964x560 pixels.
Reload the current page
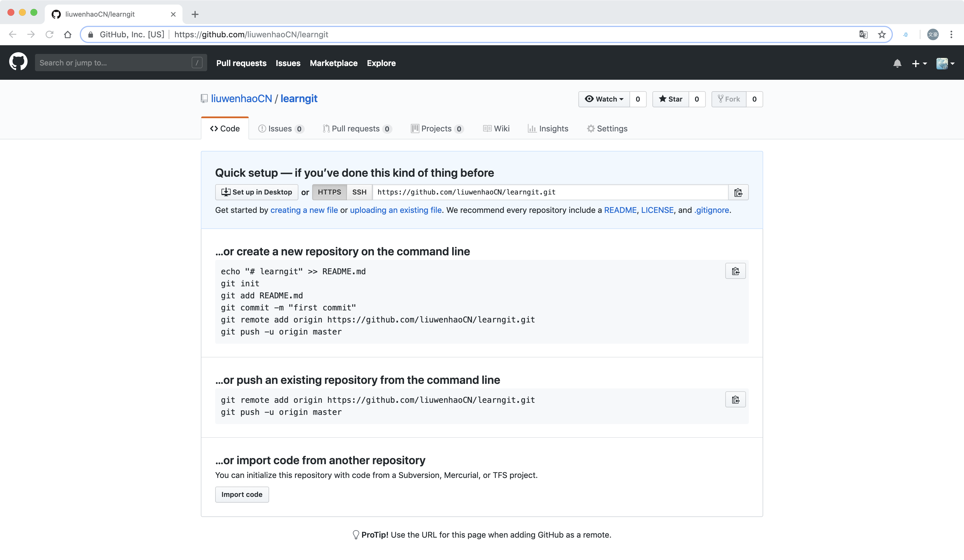coord(49,34)
